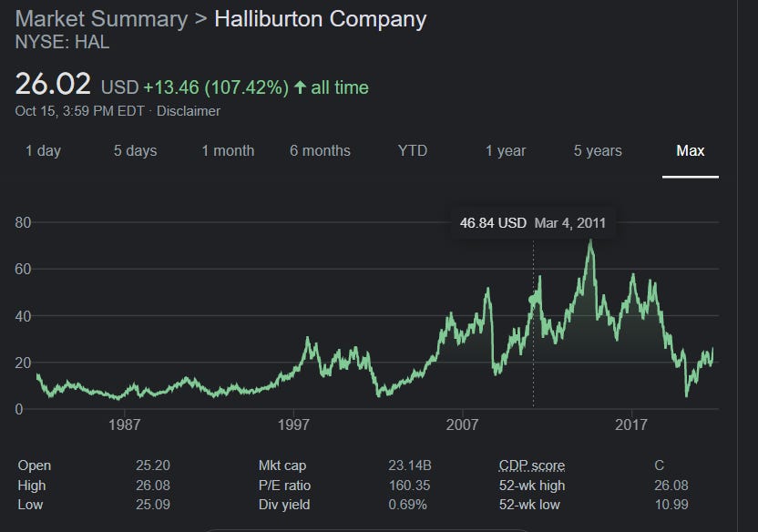This screenshot has width=758, height=532.
Task: Open the Market Summary breadcrumb link
Action: pos(101,19)
